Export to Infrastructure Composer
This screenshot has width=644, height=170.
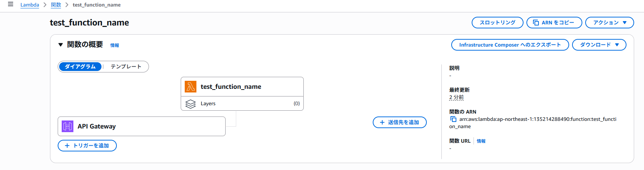click(510, 45)
